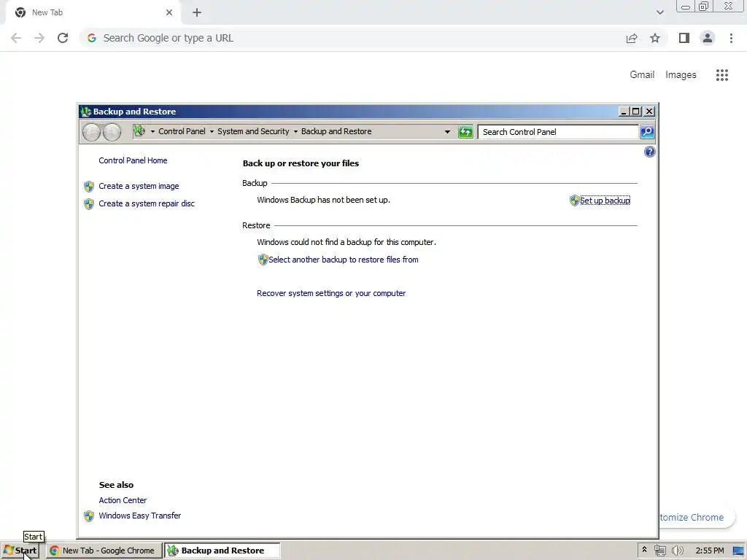This screenshot has width=747, height=560.
Task: Switch to New Tab - Google Chrome taskbar button
Action: pyautogui.click(x=104, y=551)
